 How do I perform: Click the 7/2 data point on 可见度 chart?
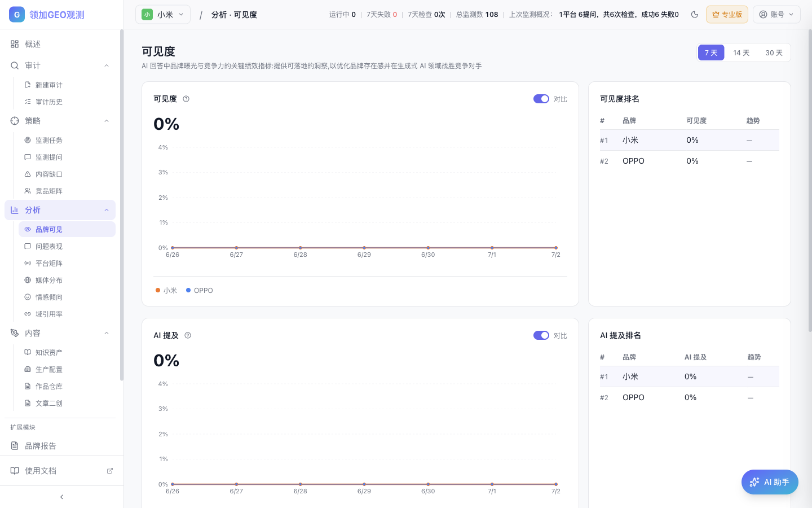556,248
